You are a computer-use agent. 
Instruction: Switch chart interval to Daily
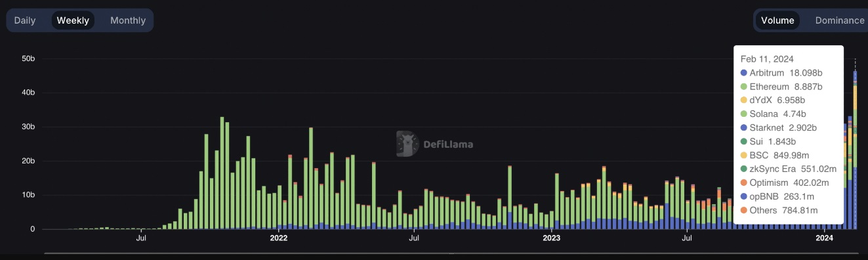(x=25, y=20)
